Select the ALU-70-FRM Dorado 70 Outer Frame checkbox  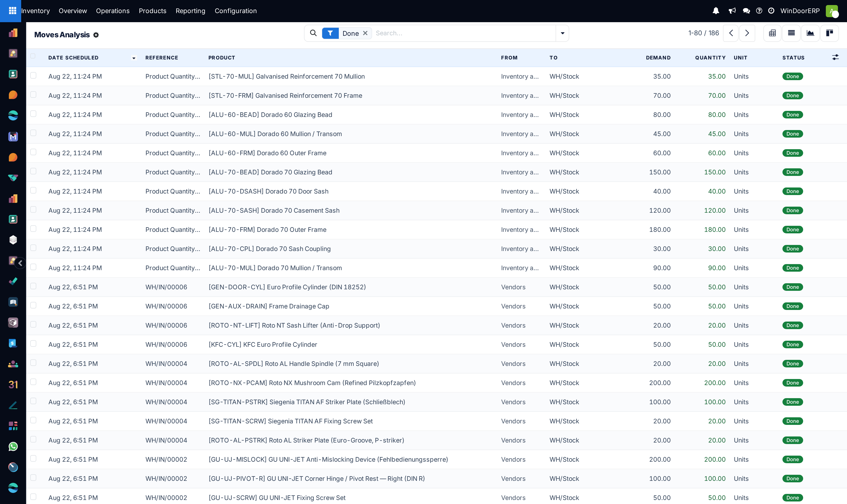(x=33, y=229)
